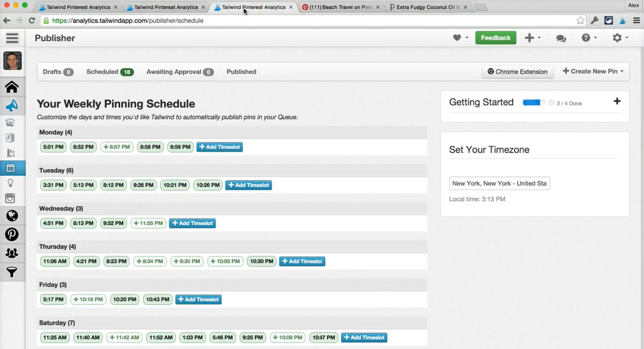The width and height of the screenshot is (644, 349).
Task: Enable suggested 10:00 PM Thursday timeslot
Action: 226,261
